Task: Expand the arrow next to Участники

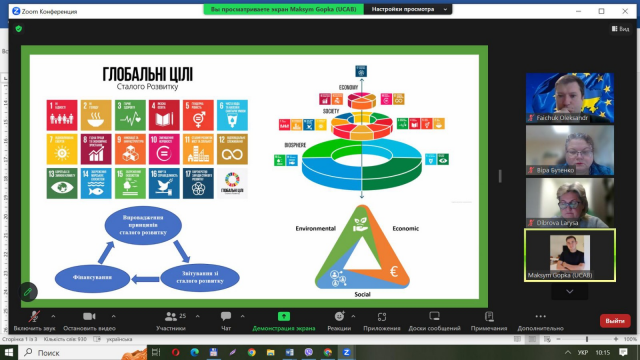Action: pos(198,316)
